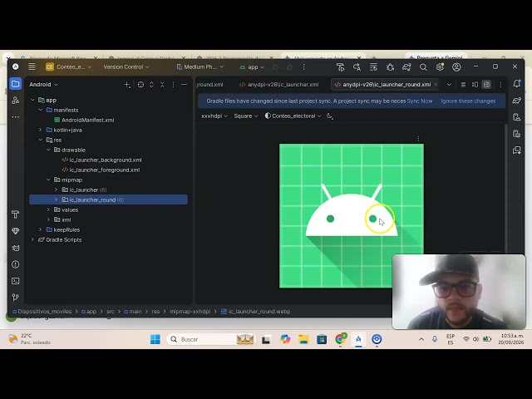Click Sync Now link
This screenshot has width=532, height=399.
[x=420, y=101]
